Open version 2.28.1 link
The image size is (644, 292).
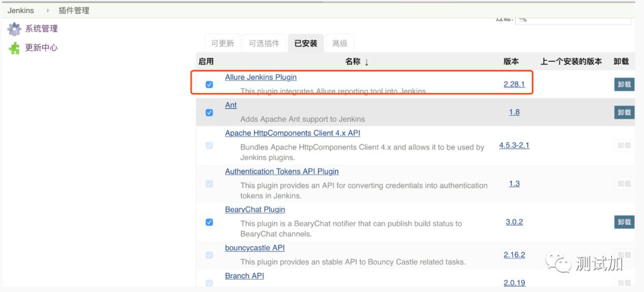[514, 84]
